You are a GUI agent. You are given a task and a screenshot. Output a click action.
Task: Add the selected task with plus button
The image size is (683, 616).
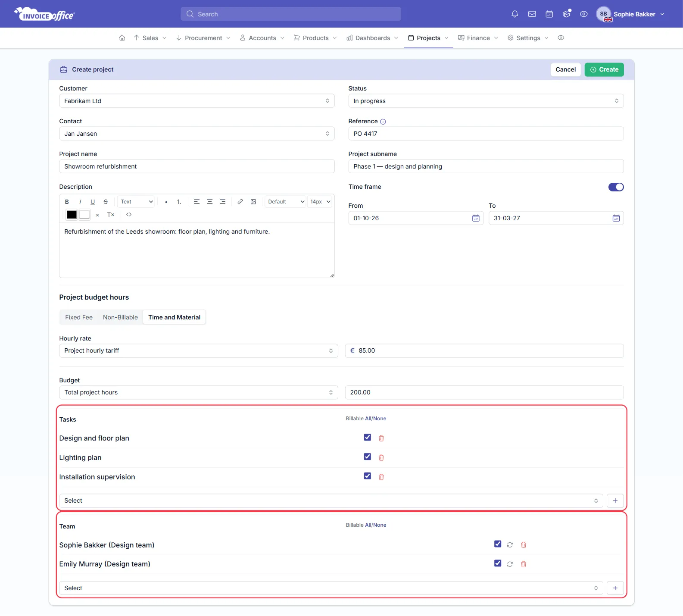(615, 501)
